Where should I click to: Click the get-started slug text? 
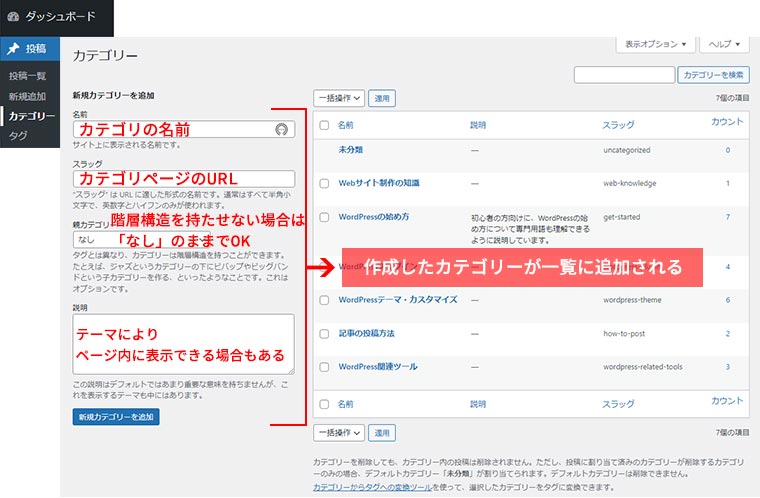(621, 217)
